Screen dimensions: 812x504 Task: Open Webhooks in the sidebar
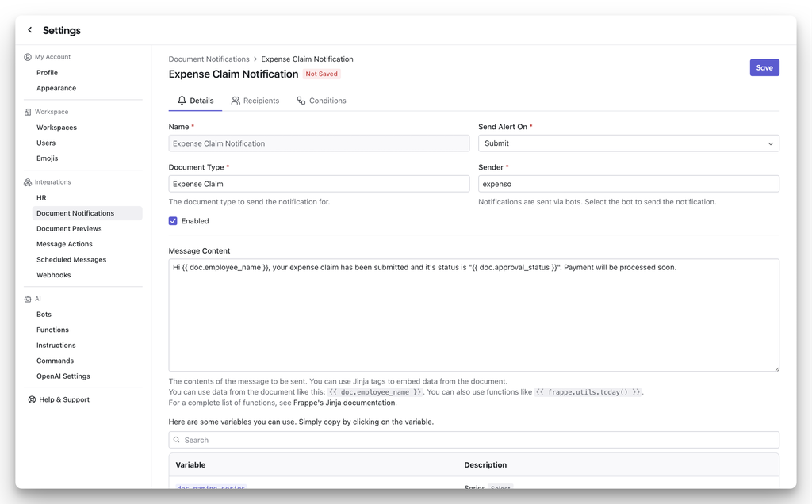click(x=53, y=275)
